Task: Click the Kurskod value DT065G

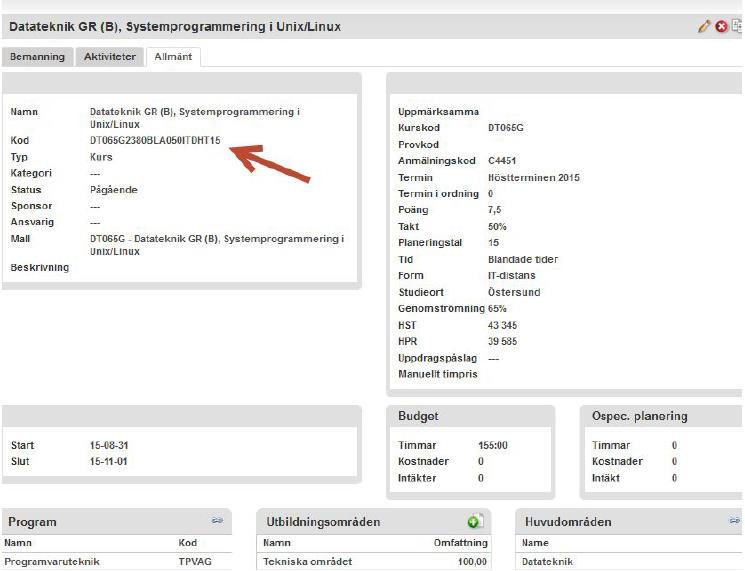Action: coord(506,128)
